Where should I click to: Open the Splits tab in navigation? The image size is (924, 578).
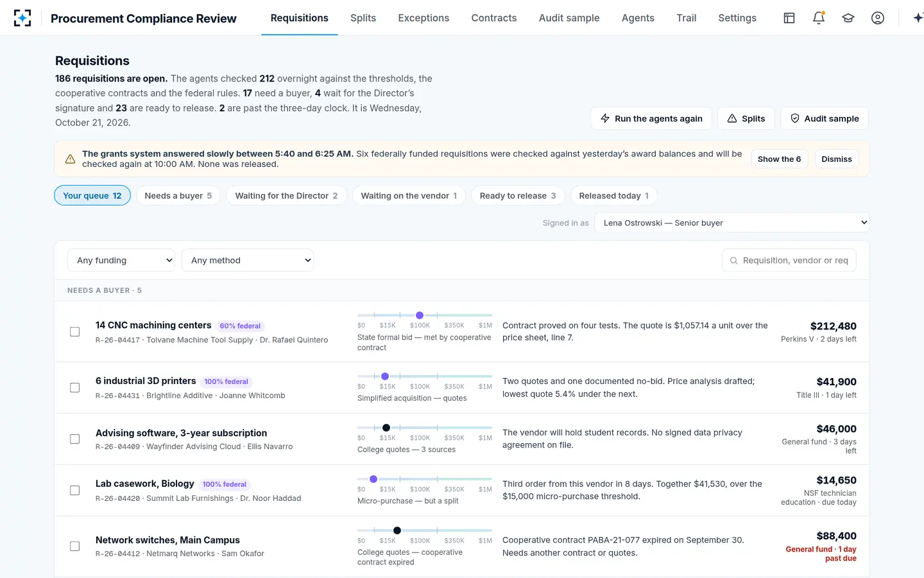pos(363,18)
